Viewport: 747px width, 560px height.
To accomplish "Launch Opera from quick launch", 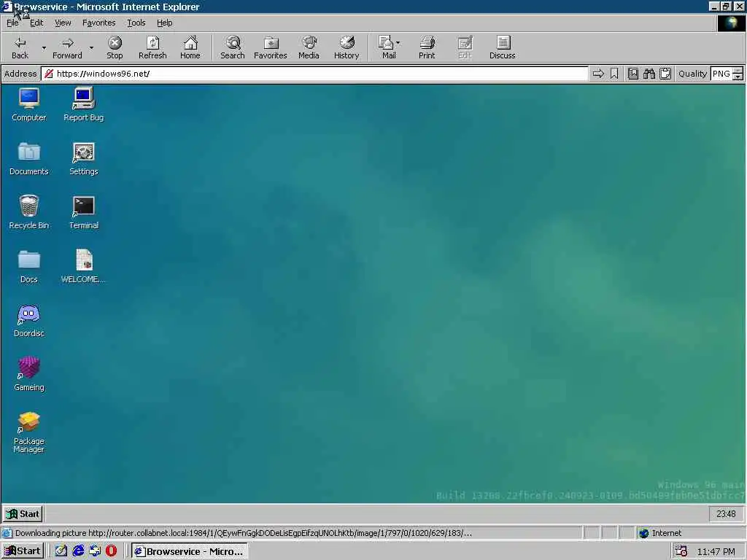I will coord(112,551).
